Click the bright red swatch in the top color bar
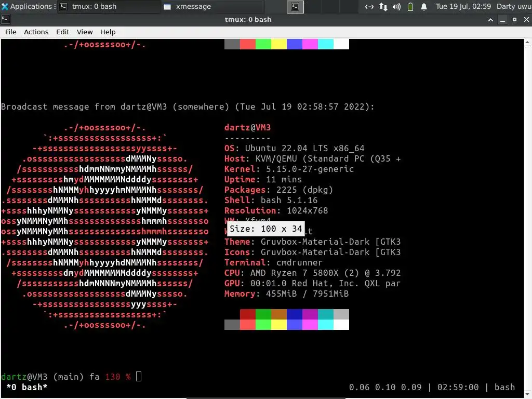The width and height of the screenshot is (532, 399). tap(248, 44)
